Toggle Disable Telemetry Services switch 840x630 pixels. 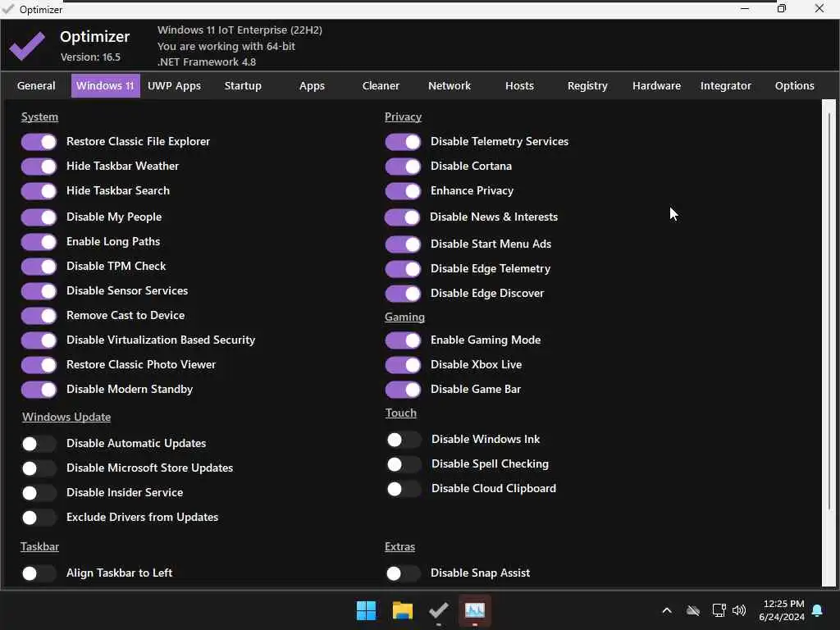(x=403, y=142)
